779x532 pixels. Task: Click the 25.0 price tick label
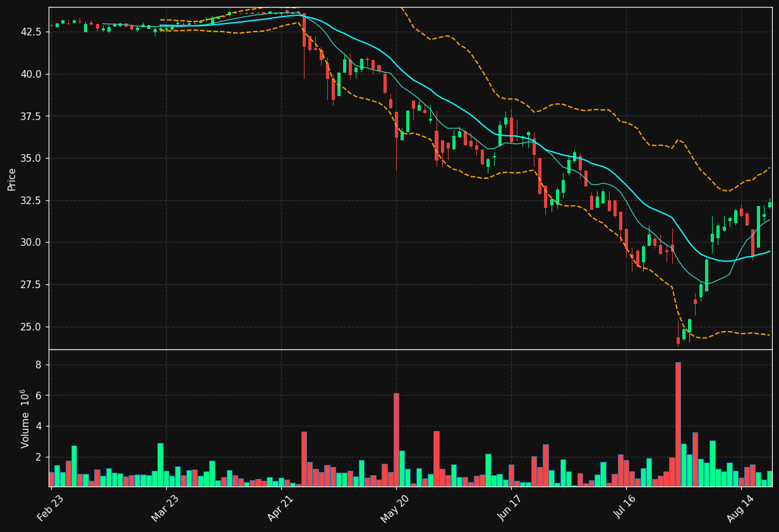(31, 327)
